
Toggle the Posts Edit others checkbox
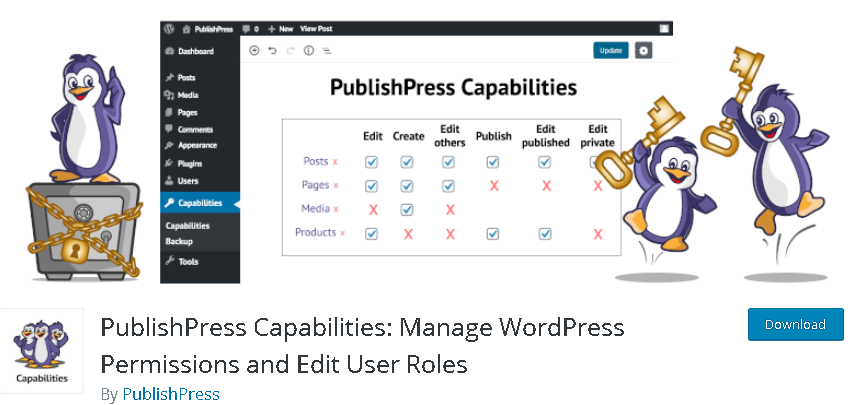point(448,162)
